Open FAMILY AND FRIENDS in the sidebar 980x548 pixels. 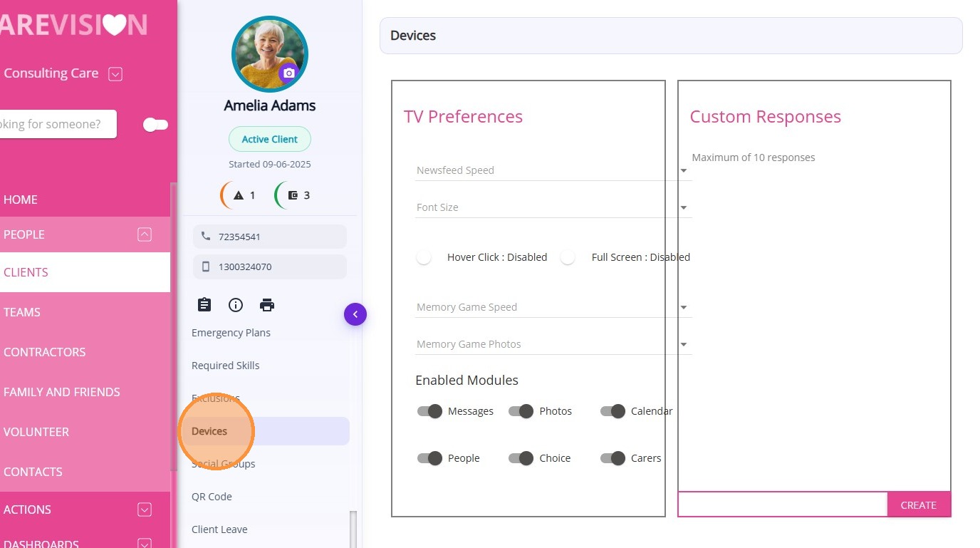pos(85,392)
